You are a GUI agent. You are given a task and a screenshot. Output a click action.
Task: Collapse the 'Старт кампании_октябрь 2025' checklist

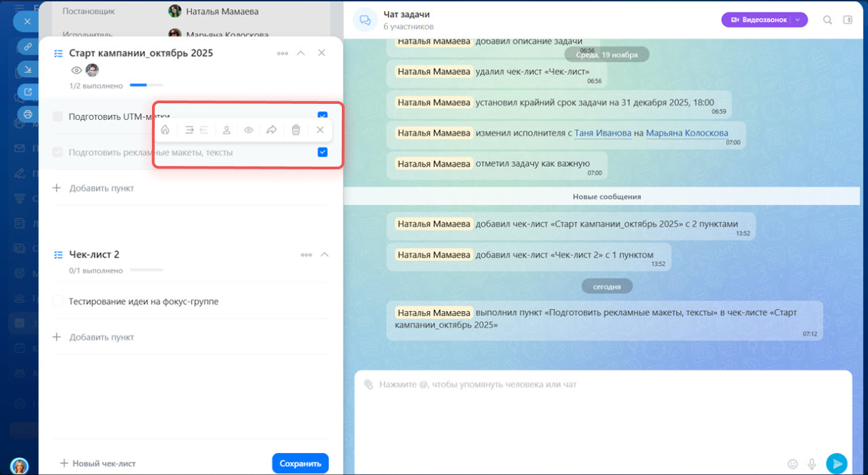point(301,53)
